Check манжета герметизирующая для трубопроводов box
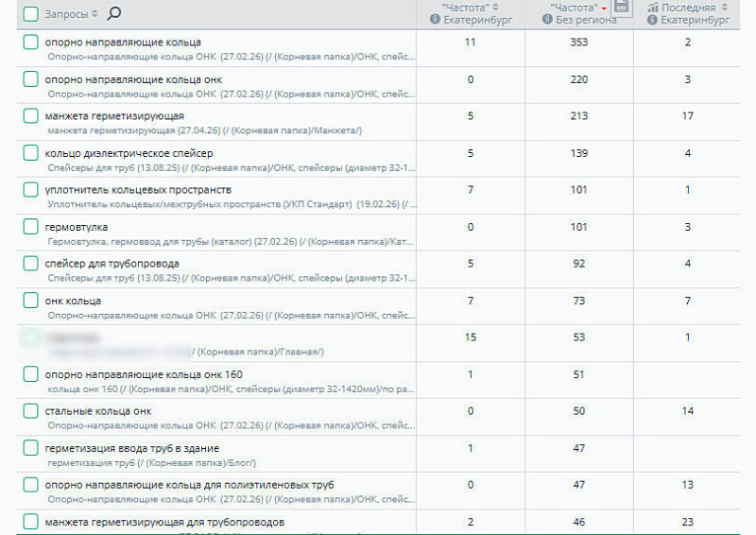756x535 pixels. click(31, 522)
